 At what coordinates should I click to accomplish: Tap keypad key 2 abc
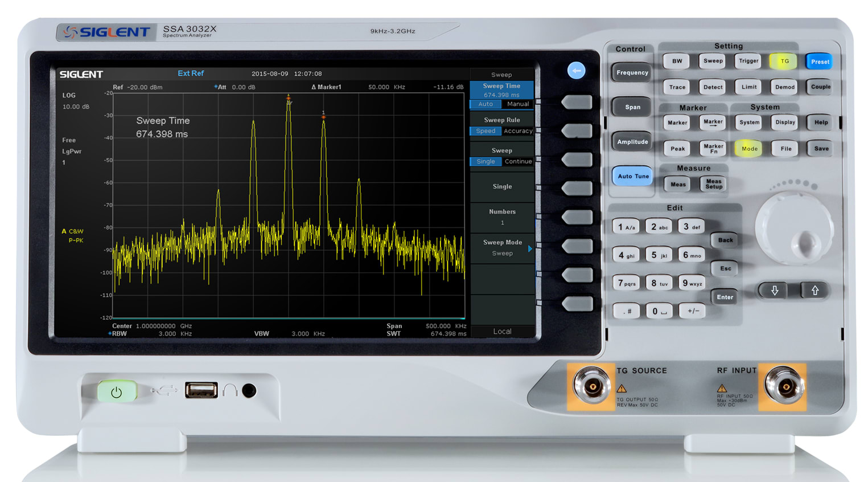click(659, 227)
